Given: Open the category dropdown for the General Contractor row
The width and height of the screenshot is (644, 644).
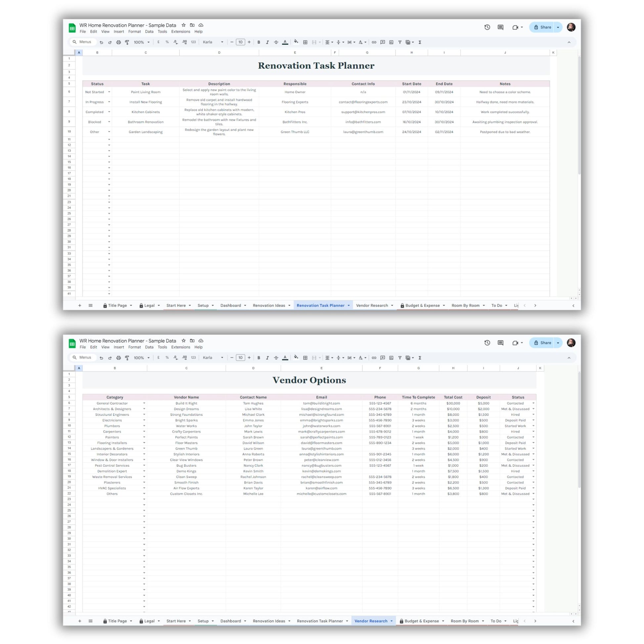Looking at the screenshot, I should (144, 403).
